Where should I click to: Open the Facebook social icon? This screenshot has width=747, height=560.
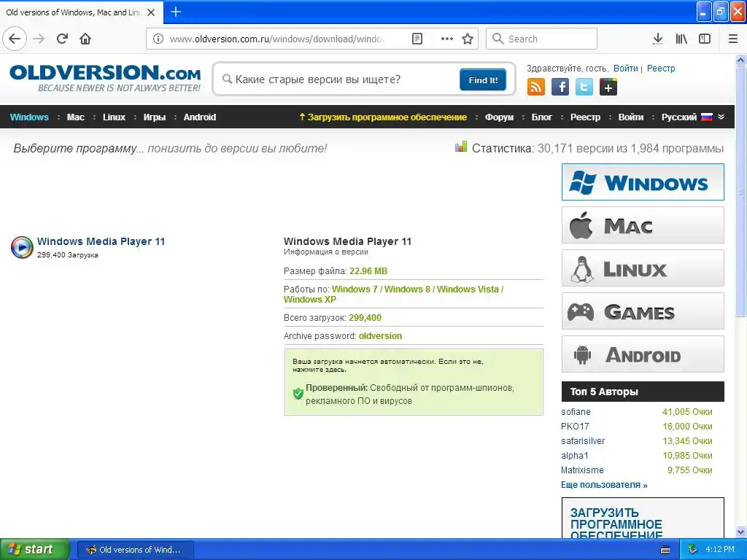pyautogui.click(x=560, y=87)
